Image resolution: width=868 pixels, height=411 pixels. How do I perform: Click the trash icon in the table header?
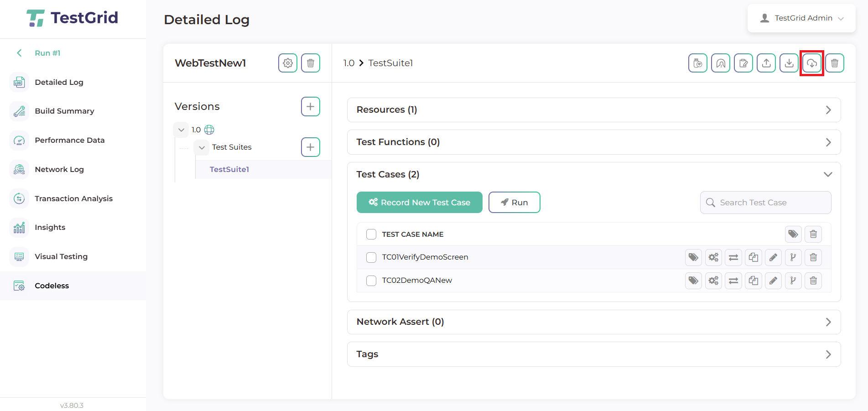pos(813,234)
